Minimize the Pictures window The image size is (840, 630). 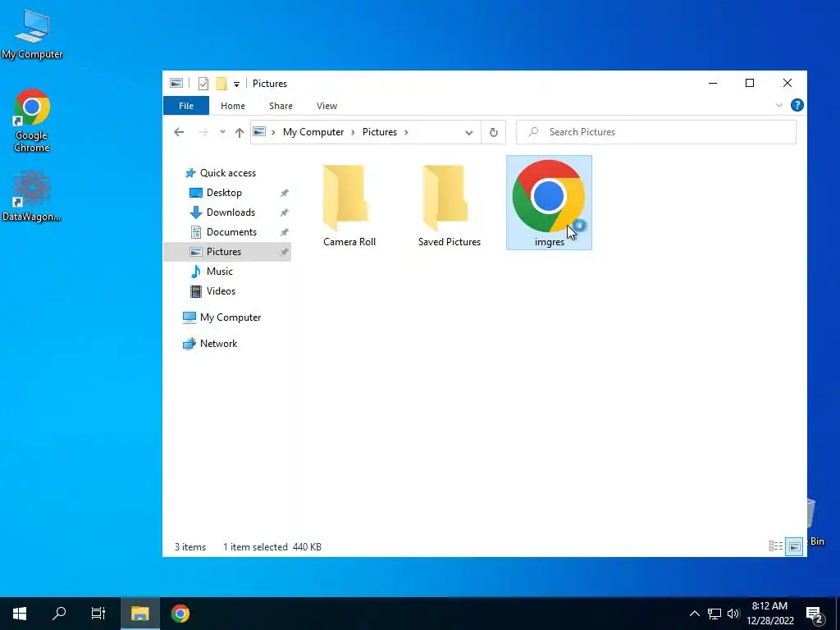[x=713, y=83]
